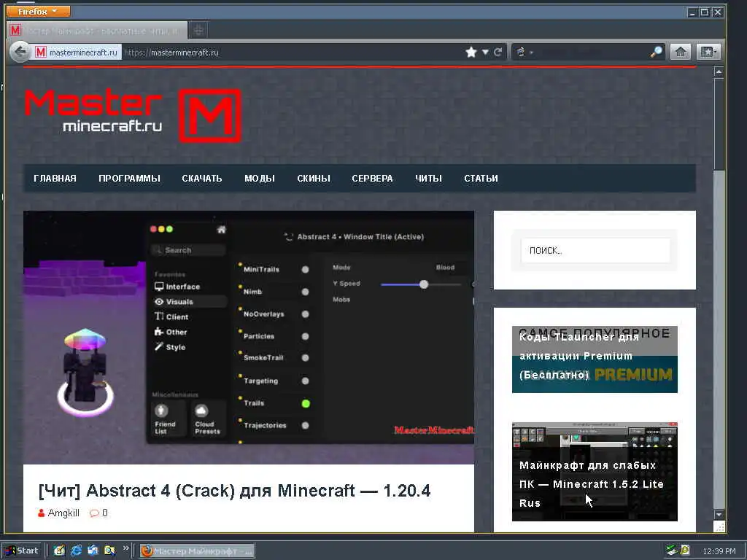Image resolution: width=747 pixels, height=560 pixels.
Task: Open Minecraft 1.5.2 Lite Rus article
Action: pyautogui.click(x=595, y=472)
